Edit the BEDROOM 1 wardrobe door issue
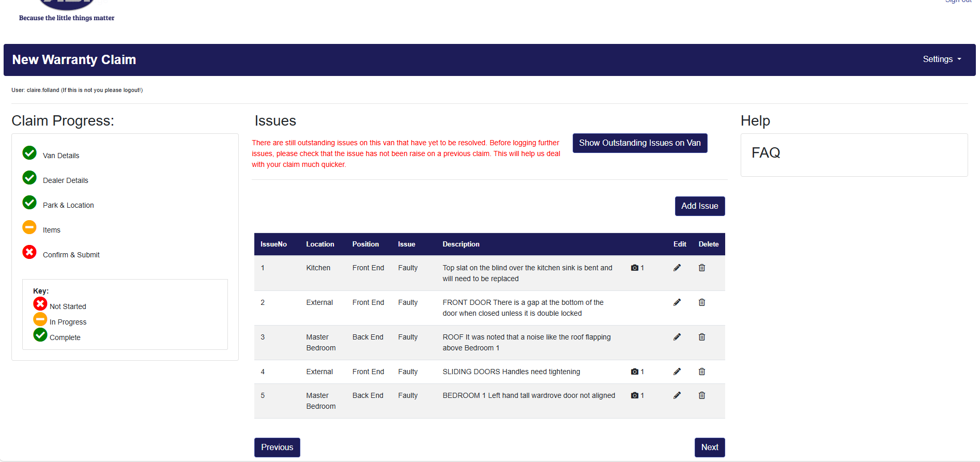 pyautogui.click(x=677, y=395)
